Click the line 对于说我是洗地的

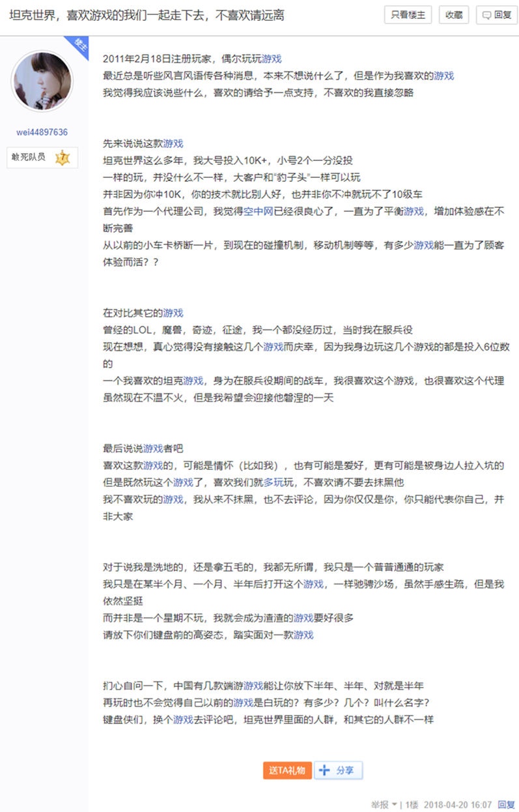[274, 567]
